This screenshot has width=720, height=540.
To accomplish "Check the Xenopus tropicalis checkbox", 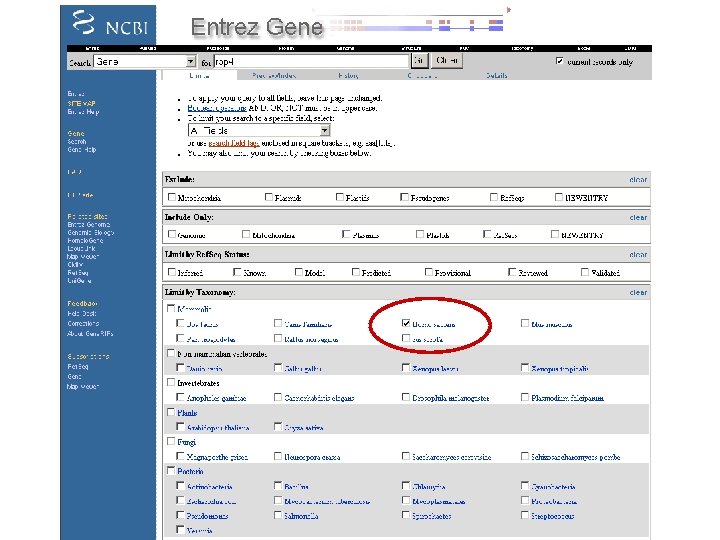I will [x=525, y=367].
